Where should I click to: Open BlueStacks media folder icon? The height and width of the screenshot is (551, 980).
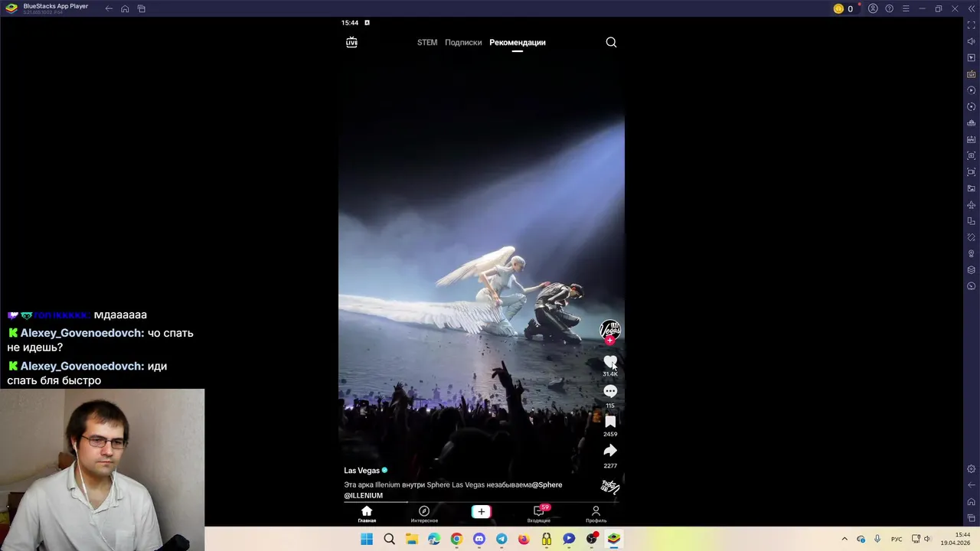972,188
